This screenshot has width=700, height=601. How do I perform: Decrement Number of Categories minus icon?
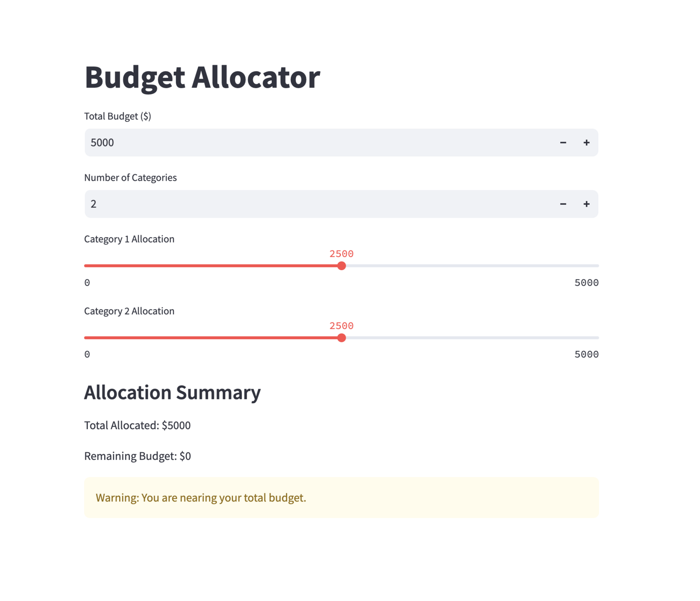[563, 204]
